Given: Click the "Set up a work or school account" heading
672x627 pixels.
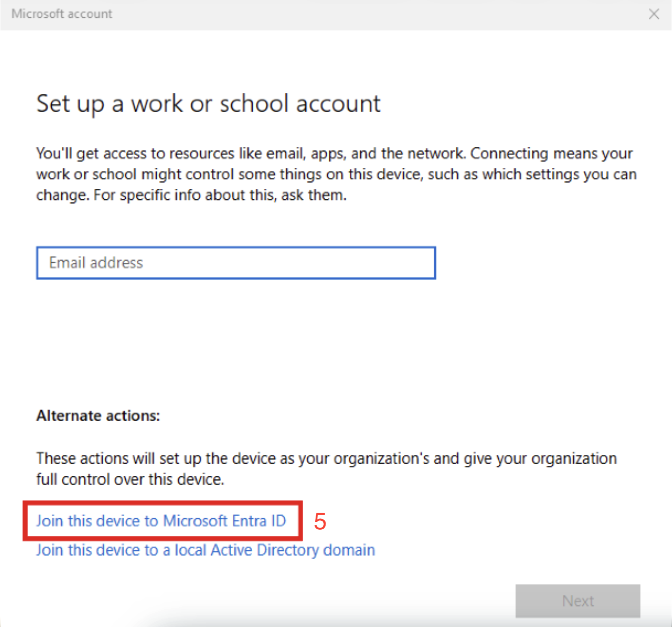Looking at the screenshot, I should (208, 103).
